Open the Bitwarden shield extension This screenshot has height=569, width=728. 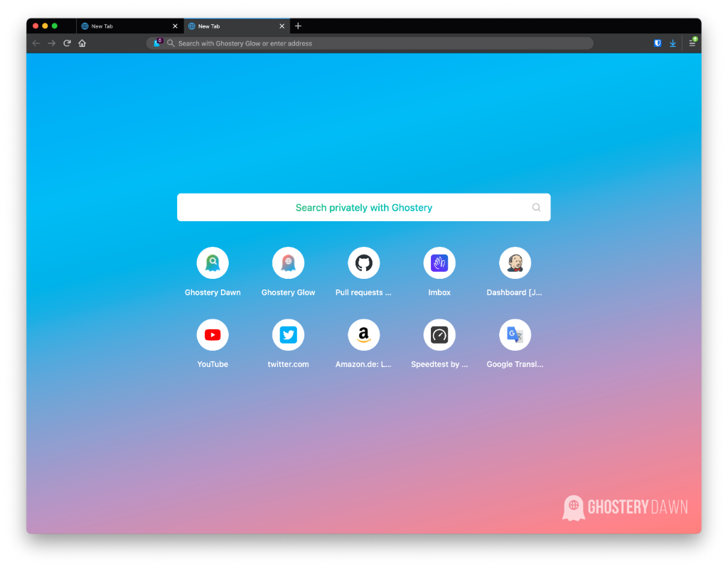tap(658, 43)
